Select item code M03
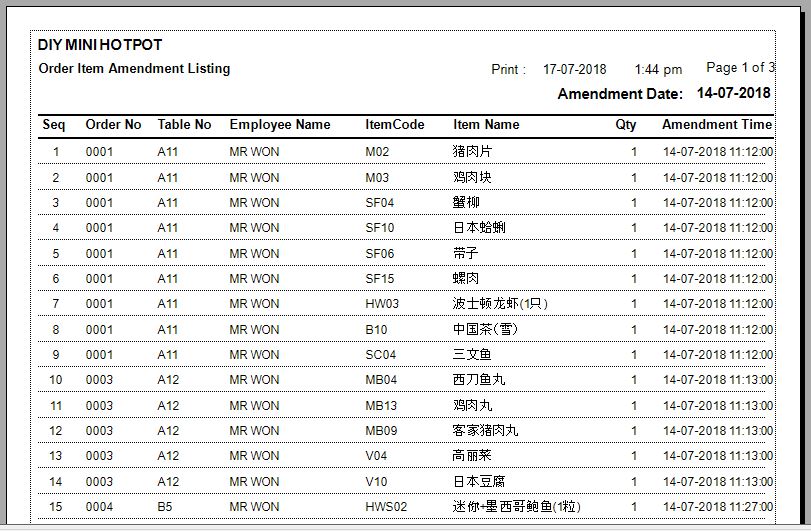 pos(377,178)
